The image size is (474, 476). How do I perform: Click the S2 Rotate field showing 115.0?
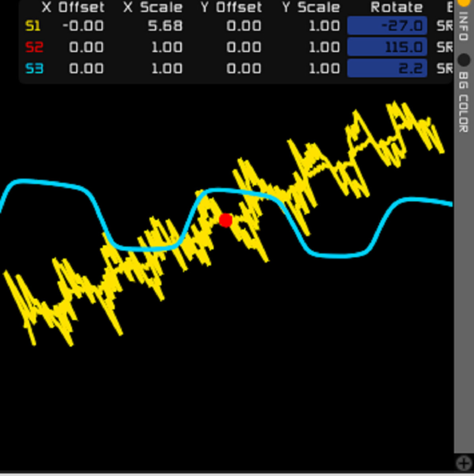coord(387,48)
